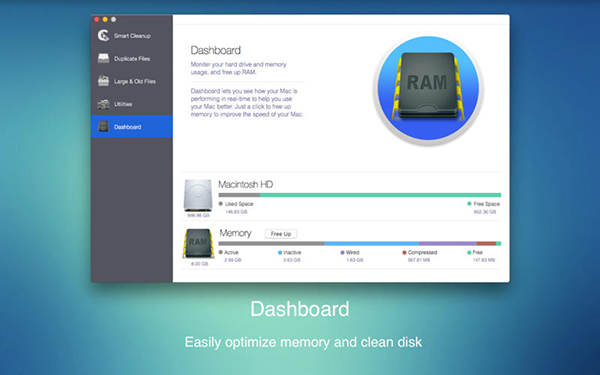The height and width of the screenshot is (375, 600).
Task: Select the Dashboard sidebar entry
Action: tap(132, 127)
